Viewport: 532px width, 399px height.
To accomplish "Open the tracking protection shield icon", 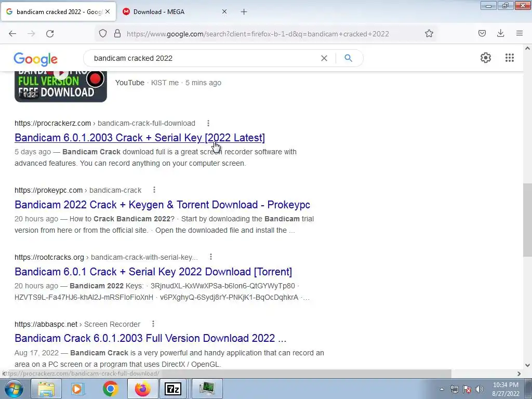I will pyautogui.click(x=103, y=33).
